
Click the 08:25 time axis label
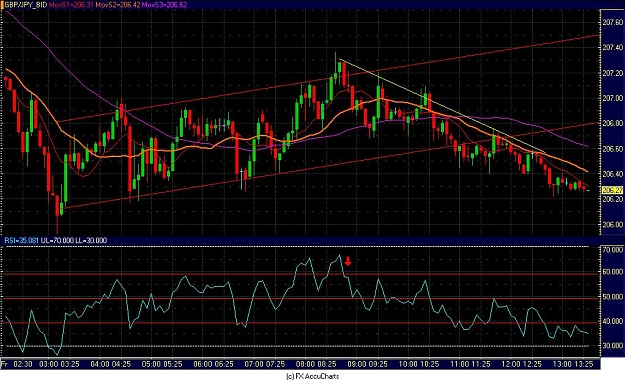tap(327, 364)
